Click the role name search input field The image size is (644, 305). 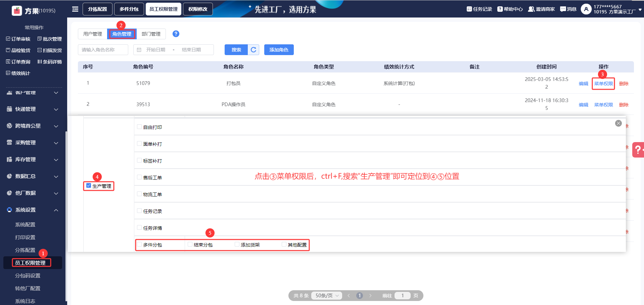pos(103,50)
